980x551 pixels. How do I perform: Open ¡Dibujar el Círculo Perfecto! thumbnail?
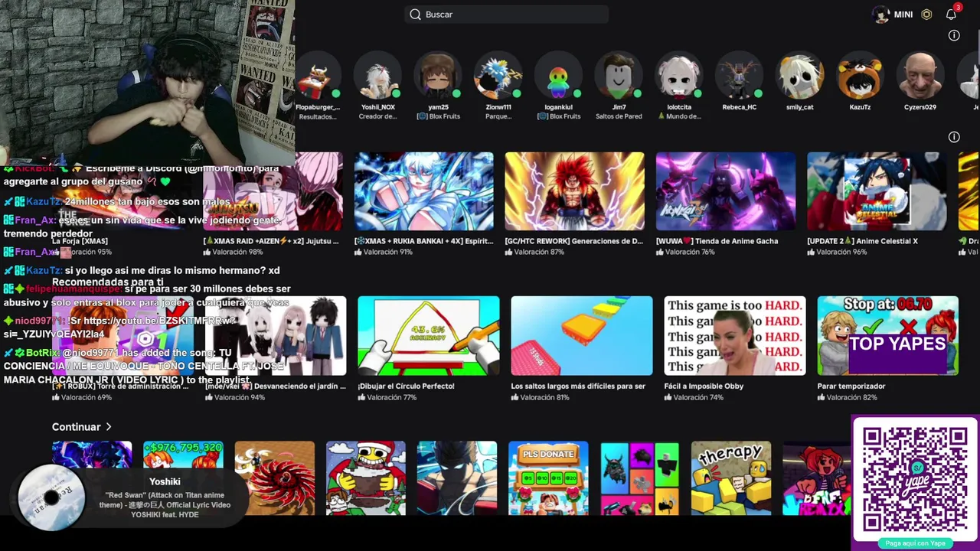[429, 336]
